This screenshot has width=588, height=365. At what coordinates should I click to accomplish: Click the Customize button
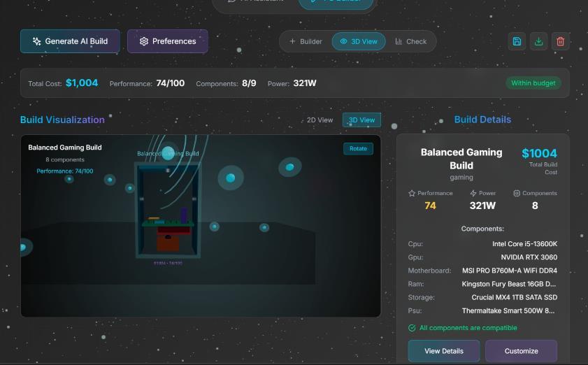pos(522,351)
